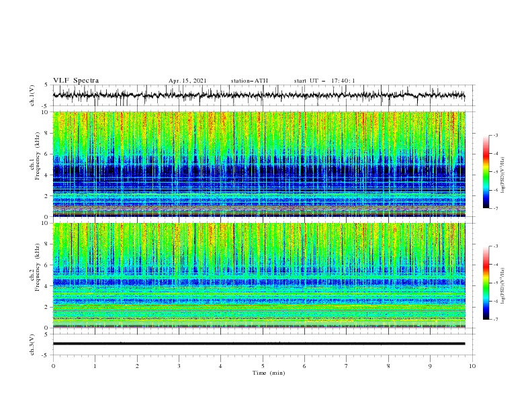
Task: Click the ch.1(V) waveform trace
Action: tap(259, 95)
